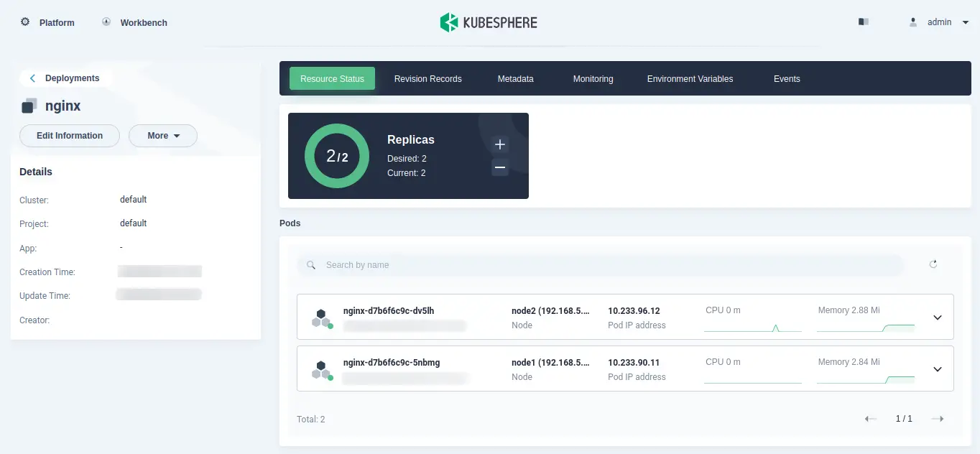Screen dimensions: 980x454
Task: Go to next page of pods
Action: tap(937, 419)
